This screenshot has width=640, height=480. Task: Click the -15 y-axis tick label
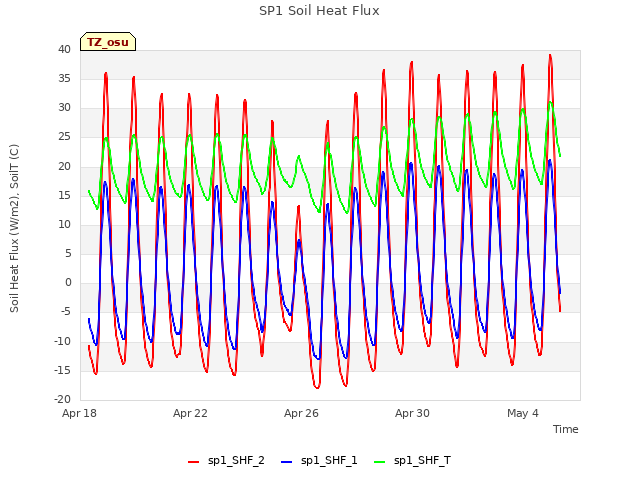pos(63,371)
